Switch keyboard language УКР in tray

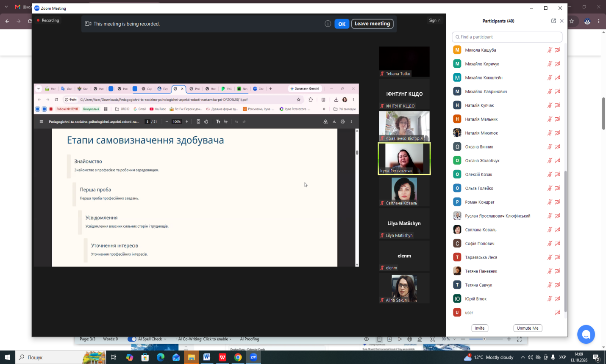tap(563, 357)
